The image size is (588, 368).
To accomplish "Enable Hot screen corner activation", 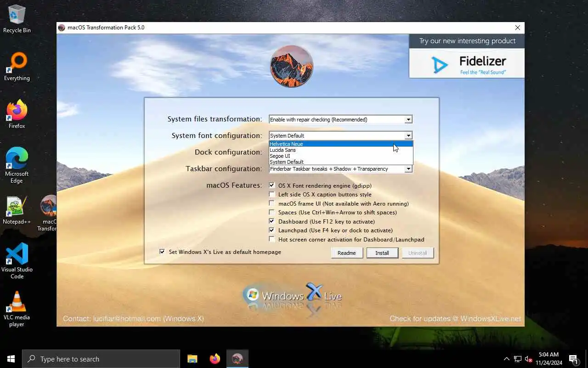I will click(272, 239).
